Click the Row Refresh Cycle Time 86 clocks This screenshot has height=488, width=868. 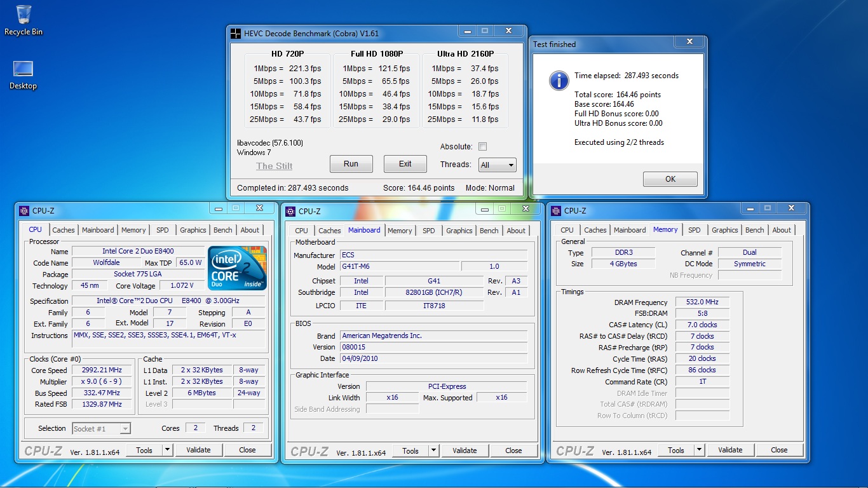[702, 370]
